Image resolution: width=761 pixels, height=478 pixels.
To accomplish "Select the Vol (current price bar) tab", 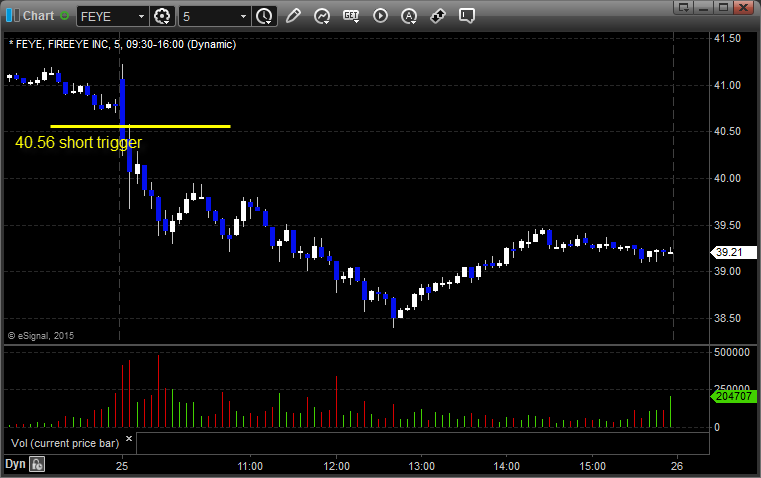I will point(64,441).
